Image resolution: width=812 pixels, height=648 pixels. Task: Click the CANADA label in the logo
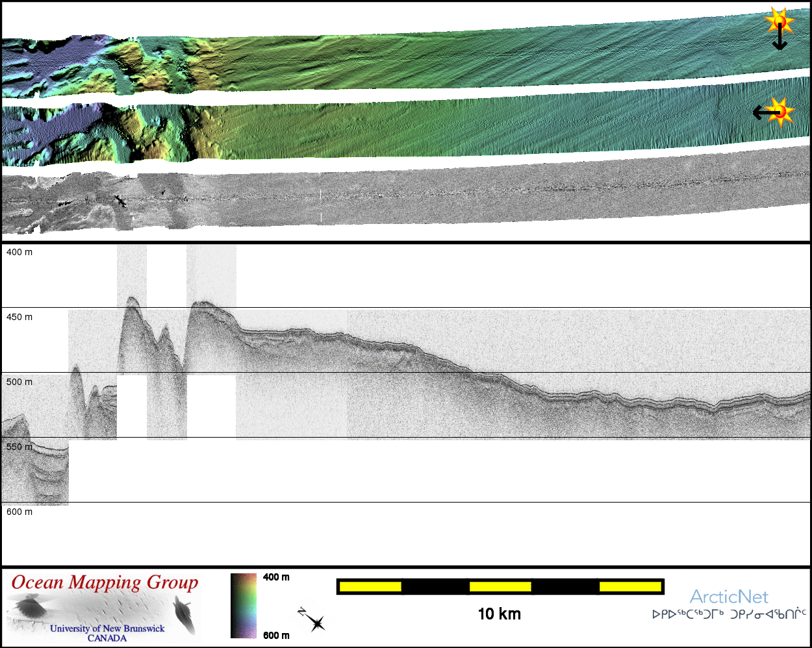point(107,638)
